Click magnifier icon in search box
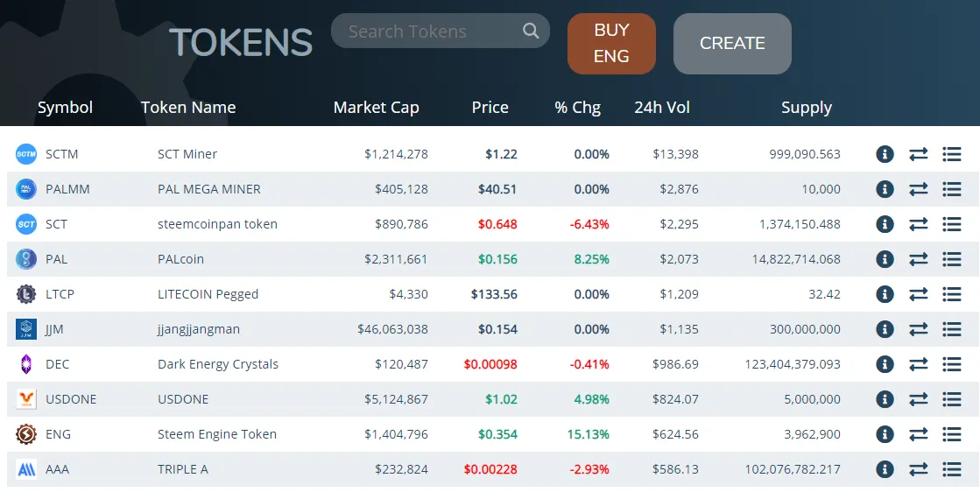This screenshot has width=980, height=492. [x=531, y=31]
